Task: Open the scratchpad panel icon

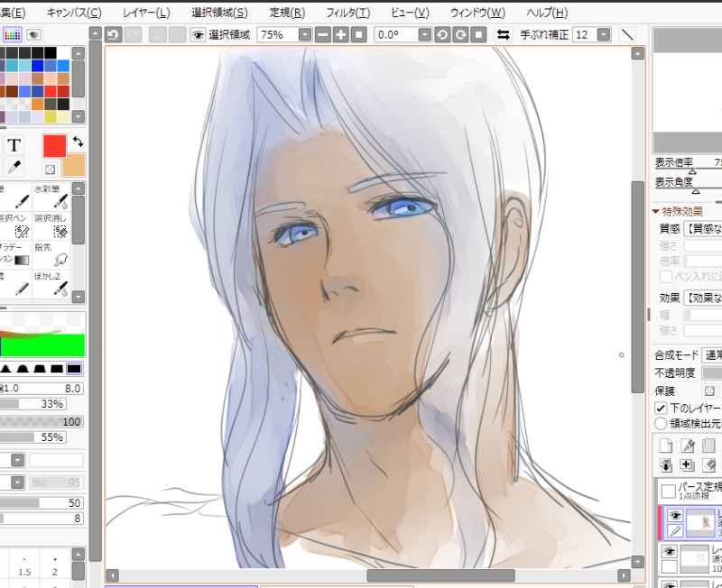Action: [x=33, y=34]
